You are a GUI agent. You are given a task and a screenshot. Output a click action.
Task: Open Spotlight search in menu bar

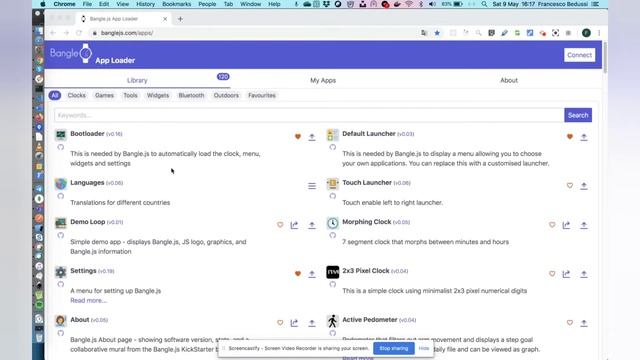(484, 4)
